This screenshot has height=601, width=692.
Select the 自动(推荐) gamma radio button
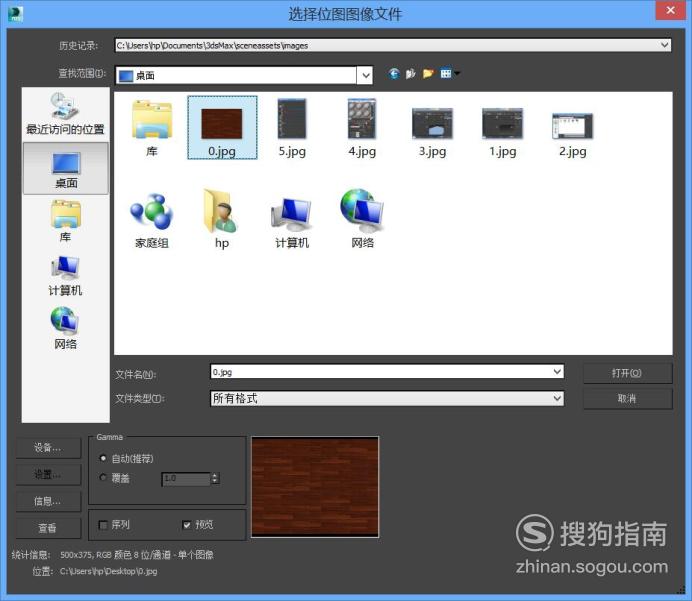pos(103,458)
